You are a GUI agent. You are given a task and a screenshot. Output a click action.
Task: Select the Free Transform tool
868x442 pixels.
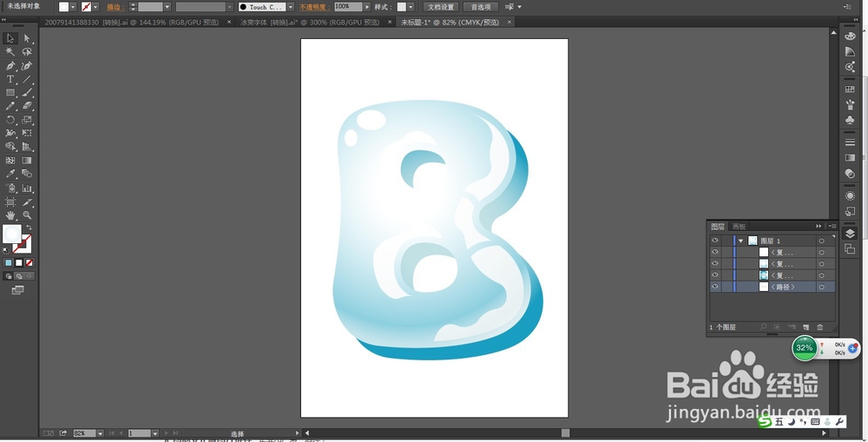click(27, 133)
